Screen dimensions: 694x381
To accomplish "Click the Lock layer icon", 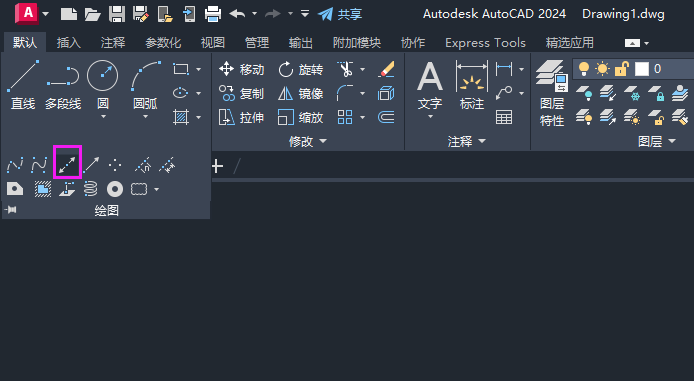I will tap(655, 93).
